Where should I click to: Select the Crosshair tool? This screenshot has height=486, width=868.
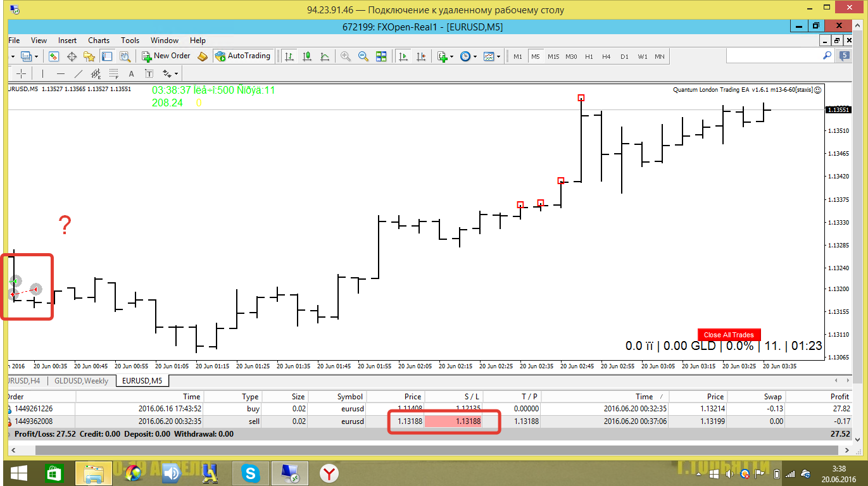pos(22,73)
